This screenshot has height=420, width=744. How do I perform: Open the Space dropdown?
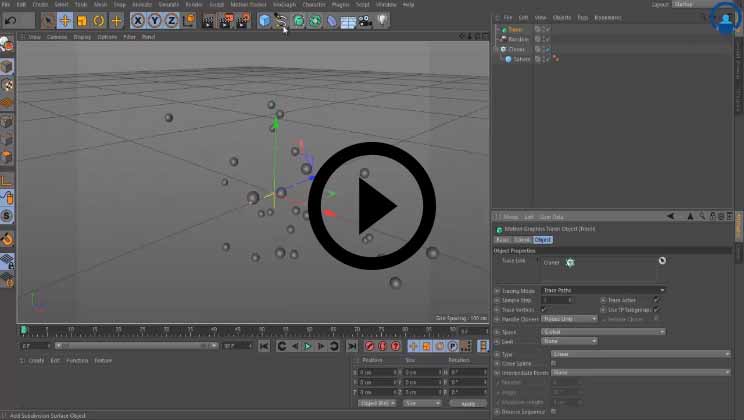[x=604, y=331]
